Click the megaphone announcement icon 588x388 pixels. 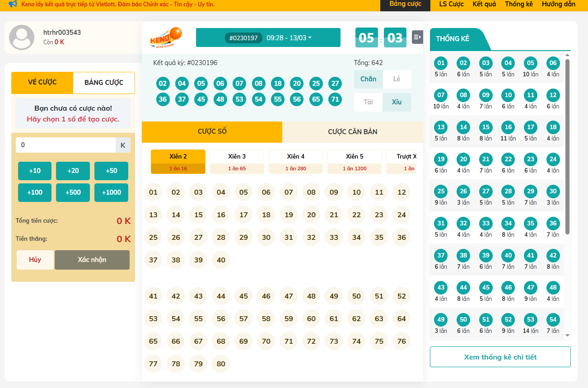click(13, 5)
